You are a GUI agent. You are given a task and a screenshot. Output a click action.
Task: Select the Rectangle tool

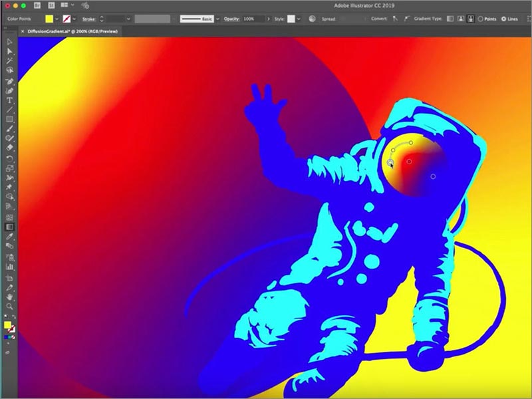point(9,120)
